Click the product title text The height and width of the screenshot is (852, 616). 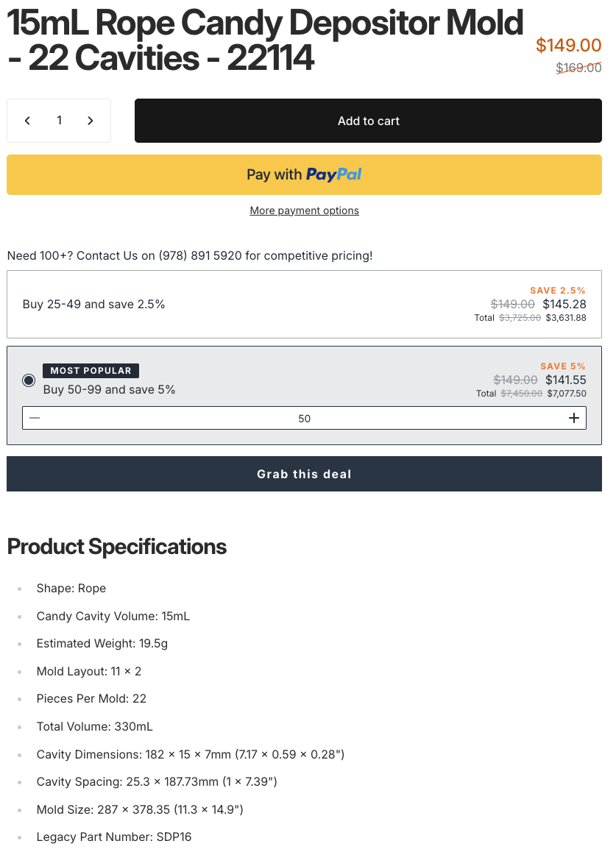(x=265, y=41)
